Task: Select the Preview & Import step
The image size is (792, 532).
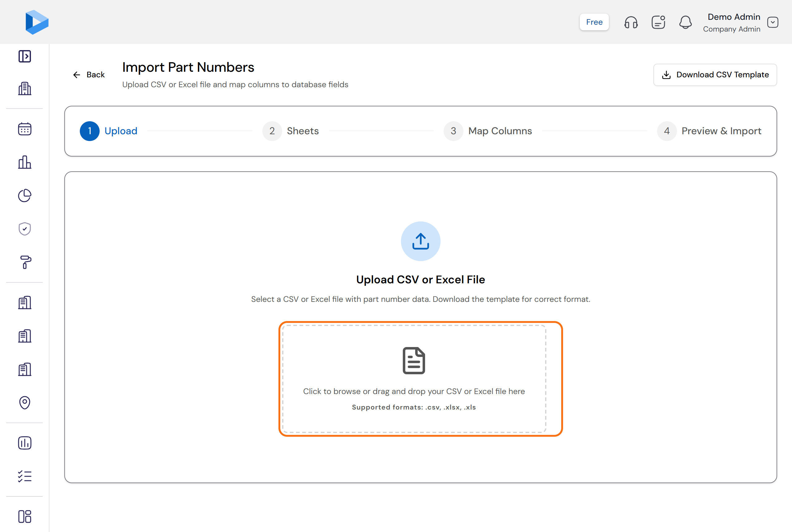Action: pyautogui.click(x=709, y=131)
